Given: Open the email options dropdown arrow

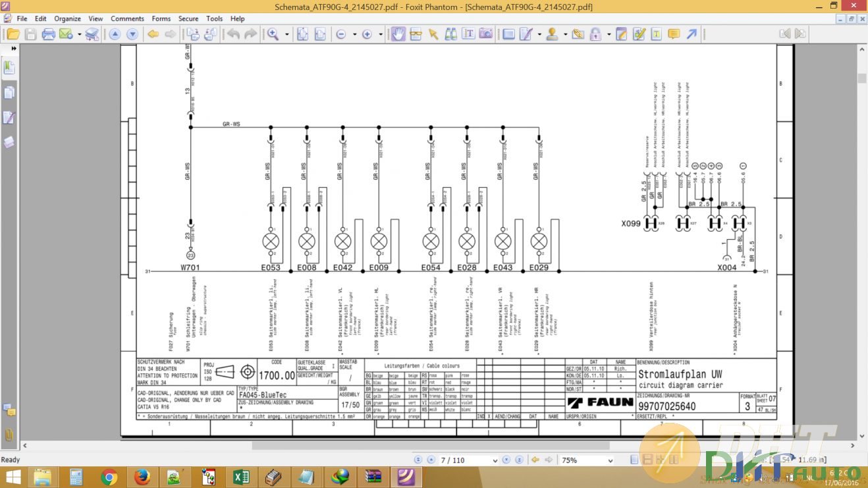Looking at the screenshot, I should (79, 34).
